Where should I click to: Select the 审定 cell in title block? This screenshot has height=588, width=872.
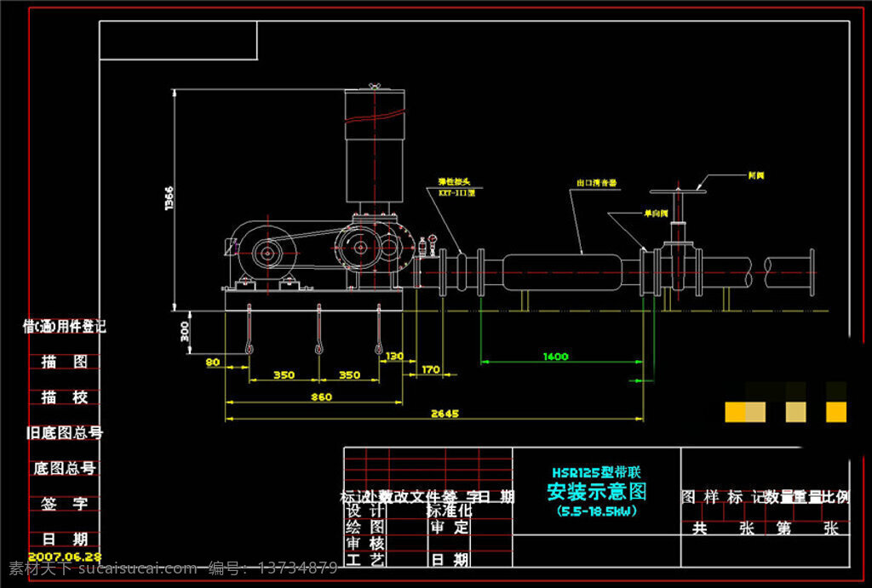click(x=450, y=527)
